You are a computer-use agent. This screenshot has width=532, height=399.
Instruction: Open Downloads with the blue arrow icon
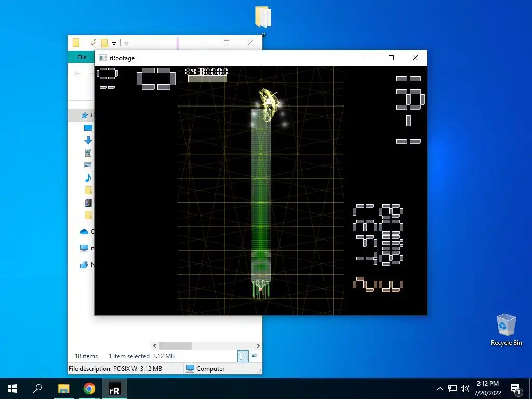(x=88, y=140)
